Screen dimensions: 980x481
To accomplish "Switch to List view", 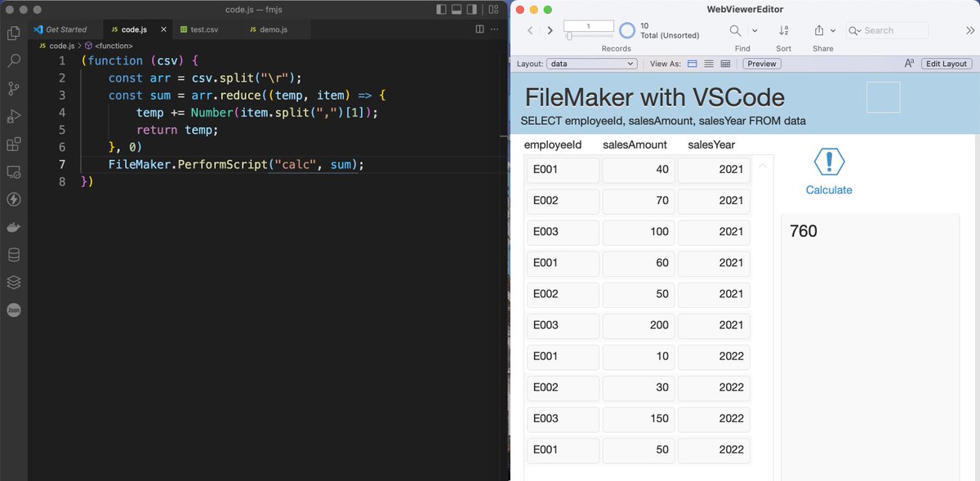I will pos(709,64).
